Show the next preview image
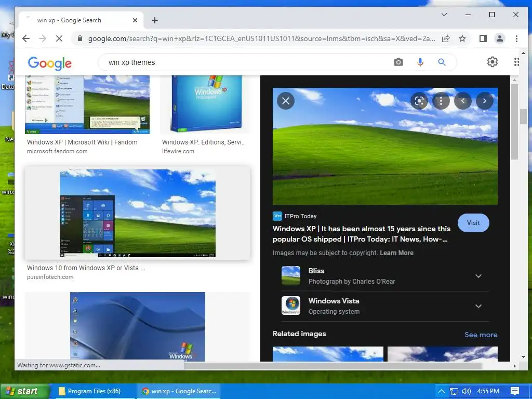The image size is (532, 399). [x=485, y=101]
